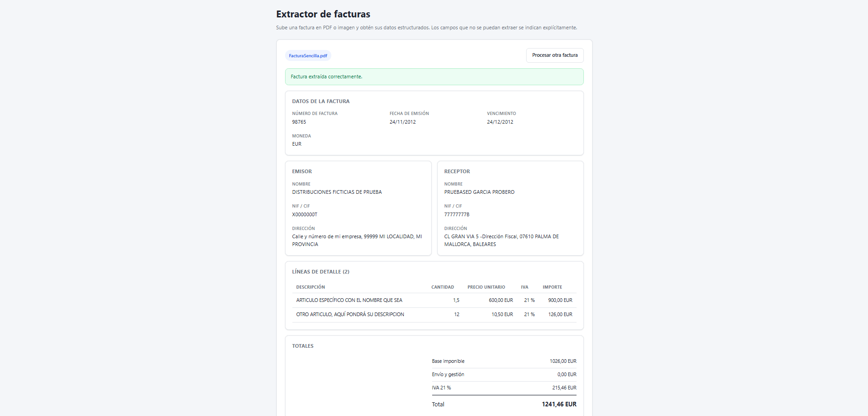The image size is (868, 416).
Task: Click the LÍNEAS DE DETALLE (2) heading
Action: click(320, 272)
